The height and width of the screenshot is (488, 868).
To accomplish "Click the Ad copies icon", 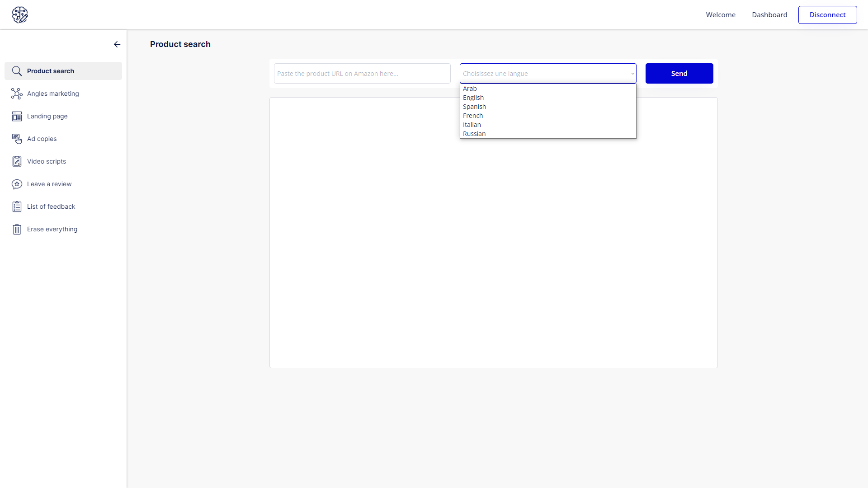I will [x=17, y=139].
